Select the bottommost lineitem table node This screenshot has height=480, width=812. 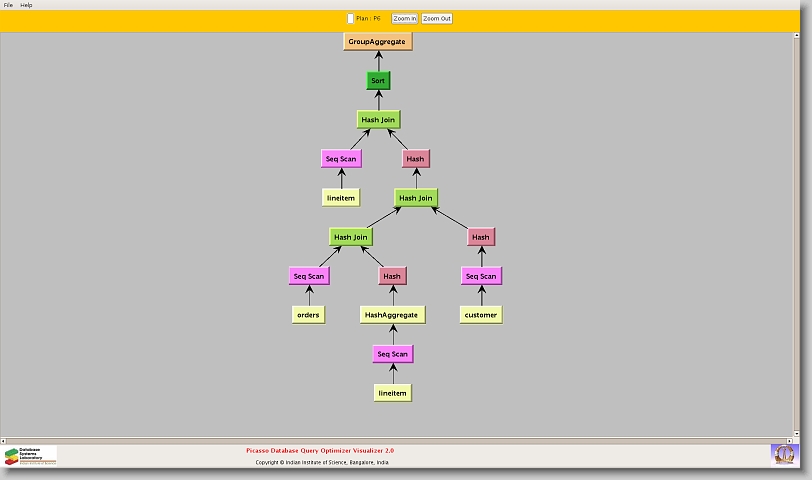(x=392, y=393)
